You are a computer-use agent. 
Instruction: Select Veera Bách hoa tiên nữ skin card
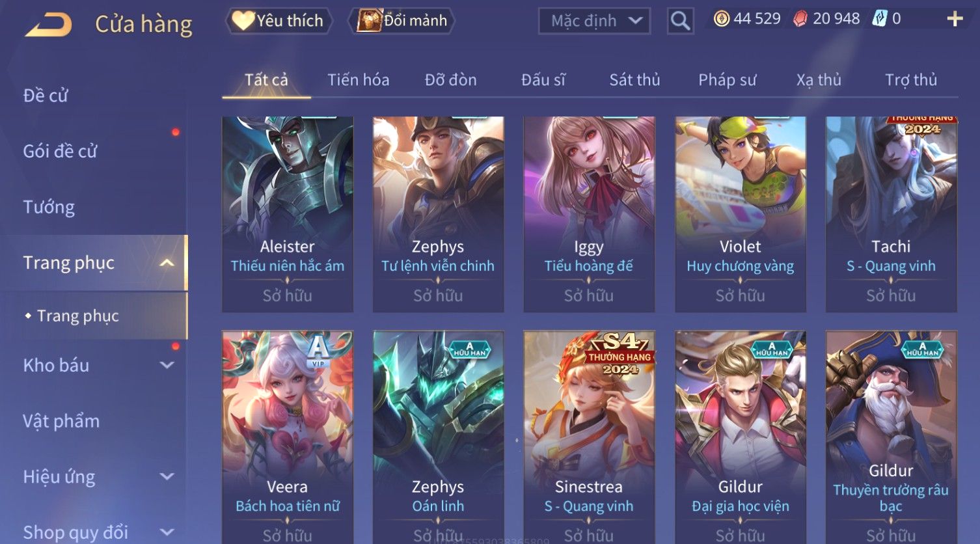288,437
